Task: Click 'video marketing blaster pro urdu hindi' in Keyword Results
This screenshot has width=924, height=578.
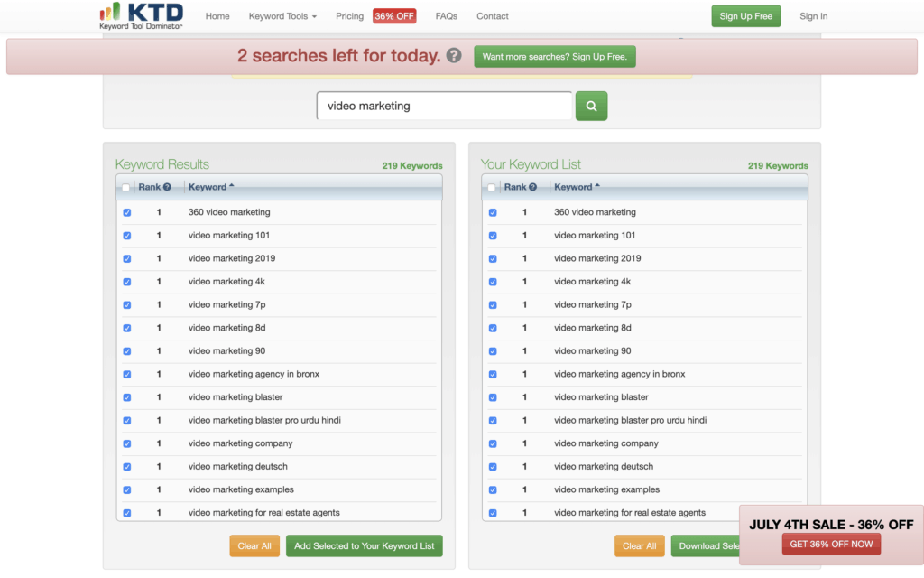Action: click(264, 421)
